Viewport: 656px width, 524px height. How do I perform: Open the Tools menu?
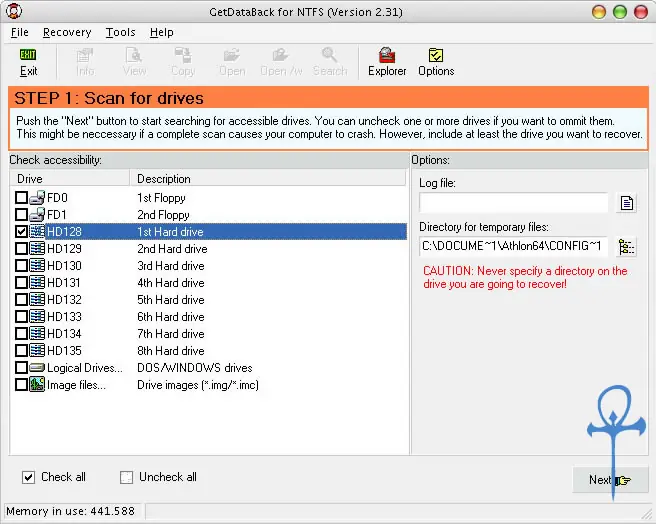[x=120, y=32]
